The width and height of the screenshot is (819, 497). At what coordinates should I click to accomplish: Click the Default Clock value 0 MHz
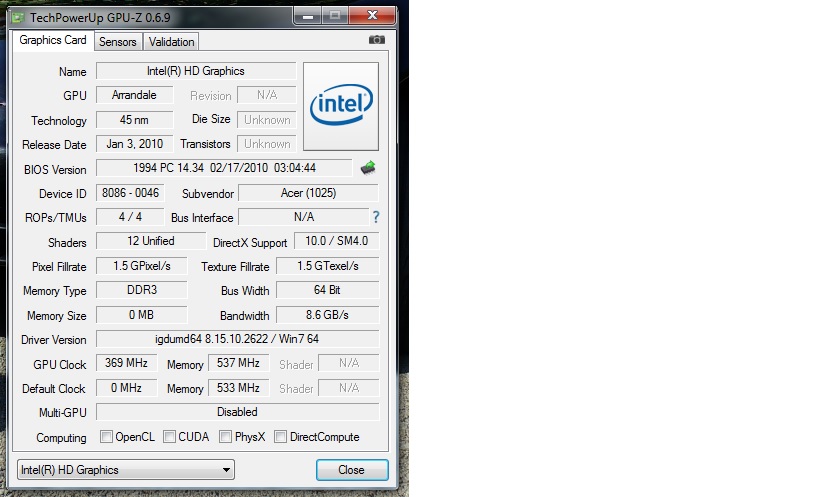126,388
